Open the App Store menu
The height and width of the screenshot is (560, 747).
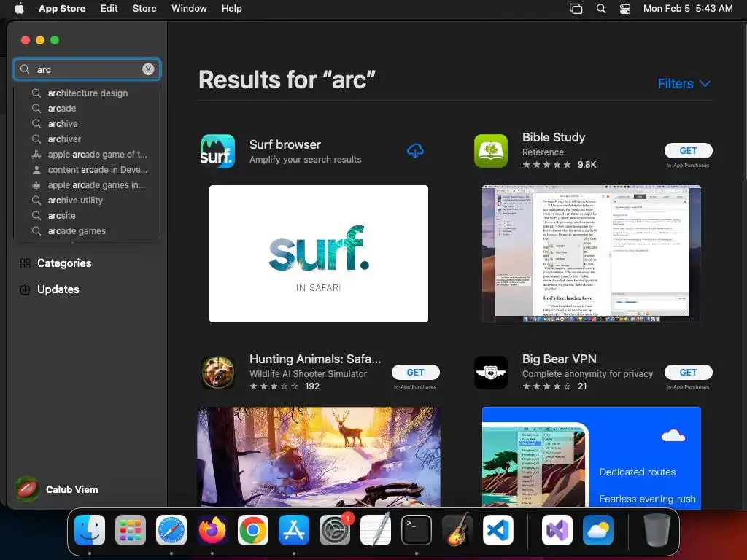[62, 8]
